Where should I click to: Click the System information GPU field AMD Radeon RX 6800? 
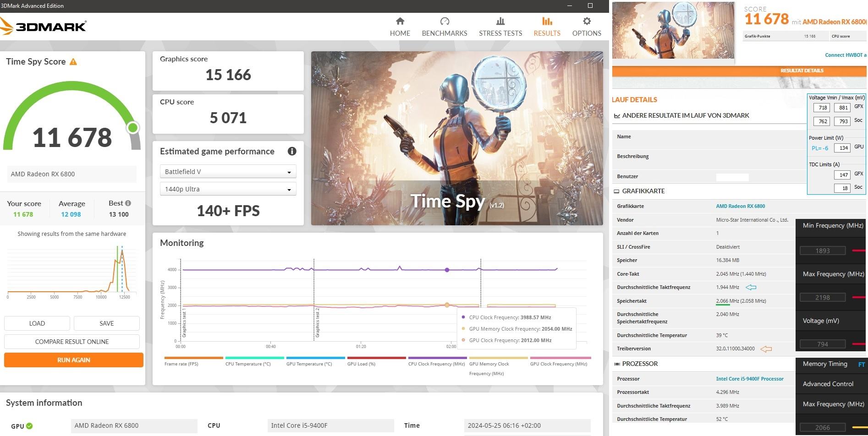[x=134, y=425]
